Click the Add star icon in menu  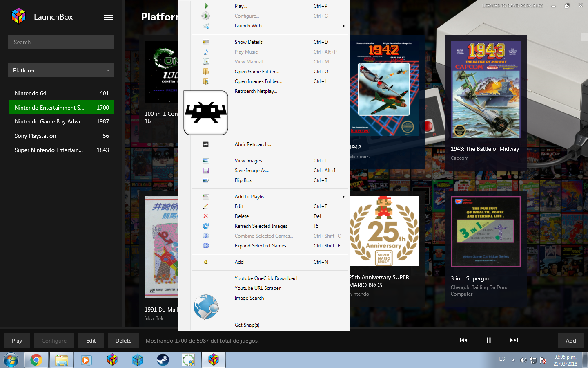pos(206,262)
